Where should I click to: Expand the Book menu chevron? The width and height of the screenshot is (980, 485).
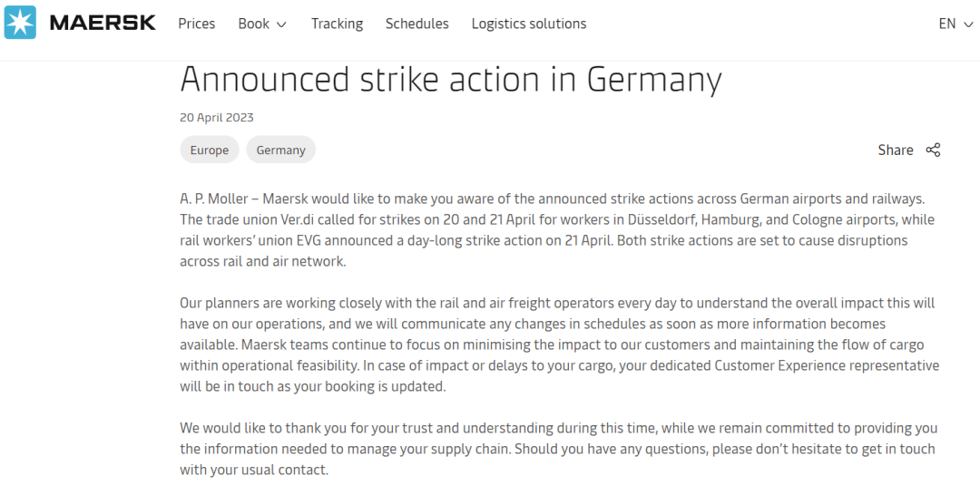coord(281,24)
